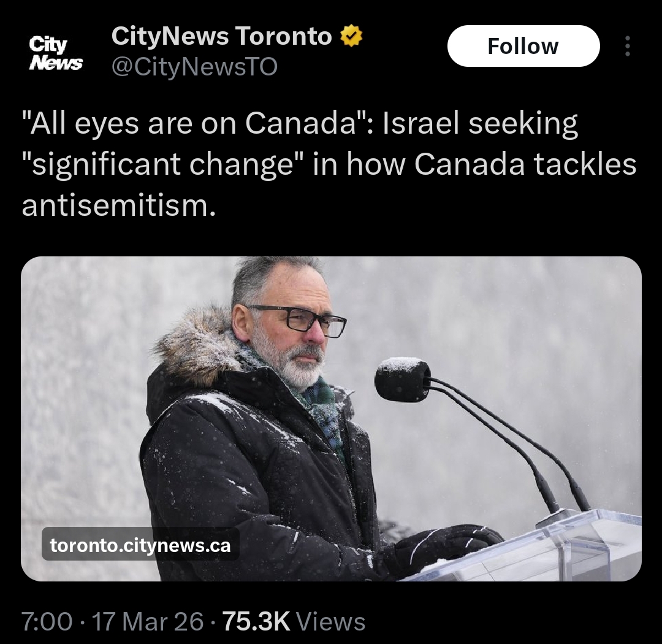The width and height of the screenshot is (662, 644).
Task: Click the microphone in the article photo
Action: (402, 379)
